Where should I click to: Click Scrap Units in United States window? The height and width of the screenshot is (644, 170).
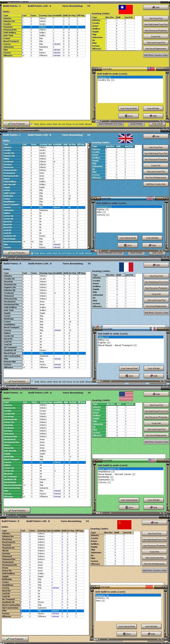[156, 423]
